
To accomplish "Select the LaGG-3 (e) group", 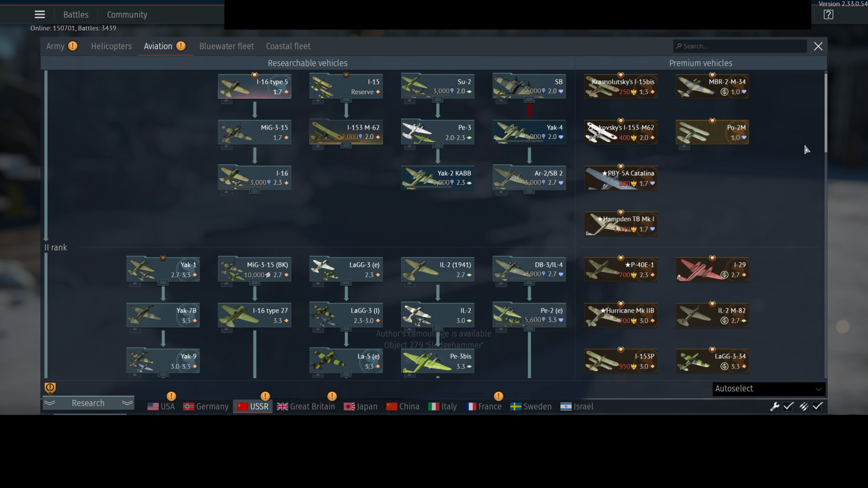I will pyautogui.click(x=346, y=270).
